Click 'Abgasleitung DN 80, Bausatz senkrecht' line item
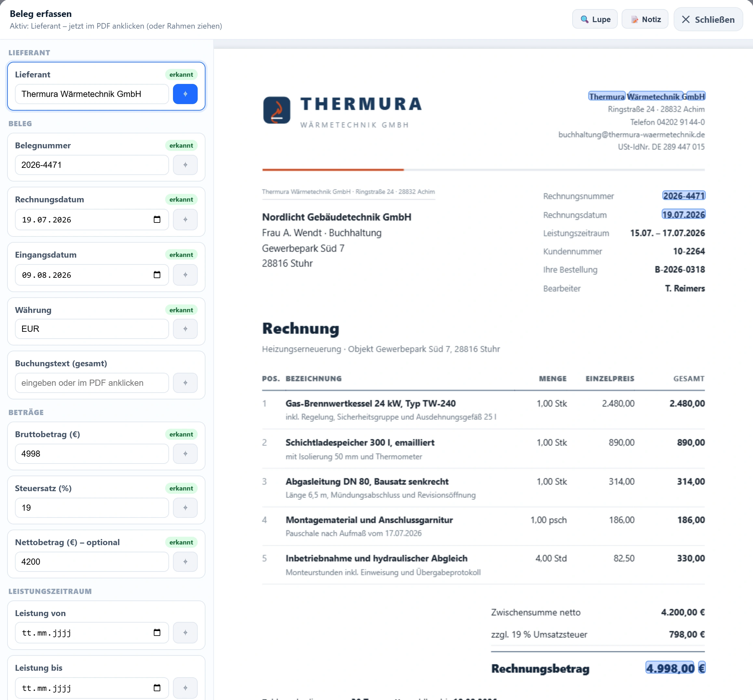This screenshot has width=753, height=700. (x=367, y=481)
